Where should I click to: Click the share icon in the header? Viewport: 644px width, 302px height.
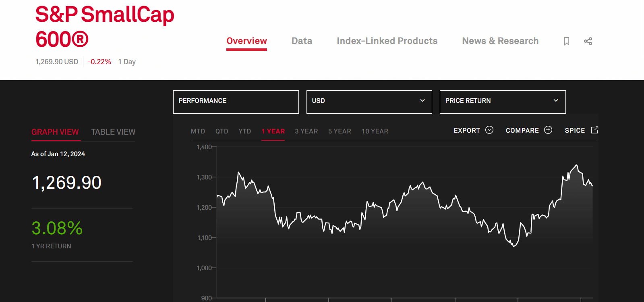point(588,41)
